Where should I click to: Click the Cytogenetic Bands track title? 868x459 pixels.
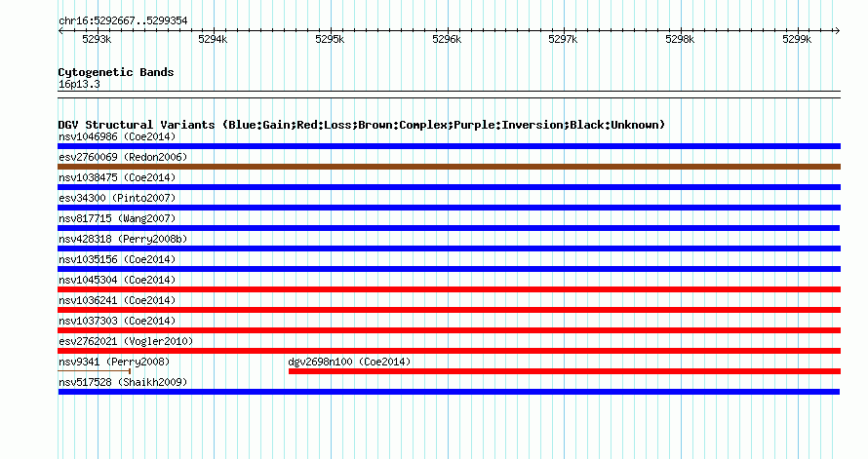[116, 72]
